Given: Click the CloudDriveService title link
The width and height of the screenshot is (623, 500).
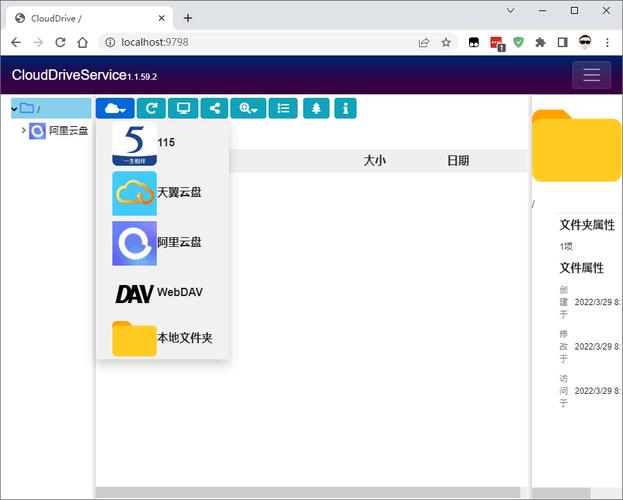Looking at the screenshot, I should (x=69, y=75).
